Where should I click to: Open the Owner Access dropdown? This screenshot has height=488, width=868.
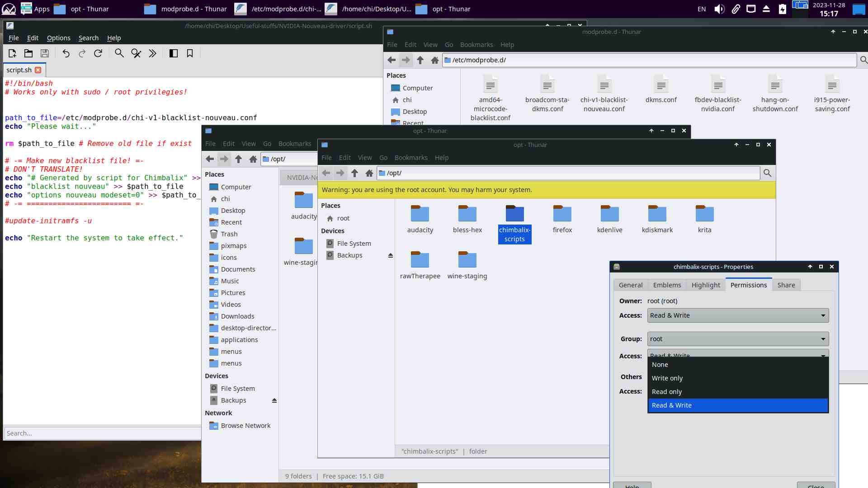point(738,315)
